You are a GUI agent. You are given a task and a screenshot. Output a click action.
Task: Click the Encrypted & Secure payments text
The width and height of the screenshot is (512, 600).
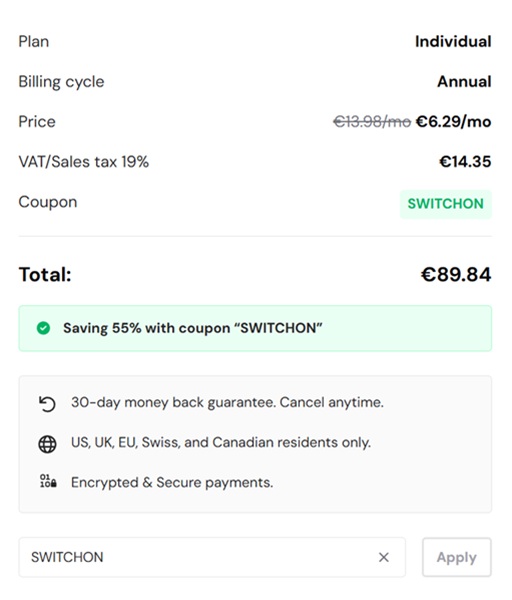(x=172, y=483)
